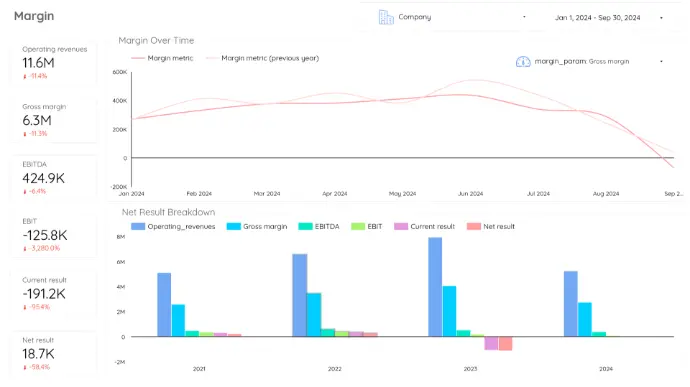
Task: Select the EBITDA 424.9K scorecard
Action: [x=54, y=178]
